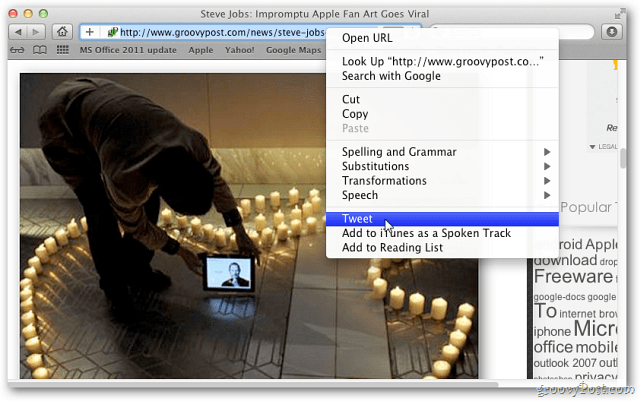Expand the Transformations submenu
This screenshot has height=401, width=640.
[442, 181]
